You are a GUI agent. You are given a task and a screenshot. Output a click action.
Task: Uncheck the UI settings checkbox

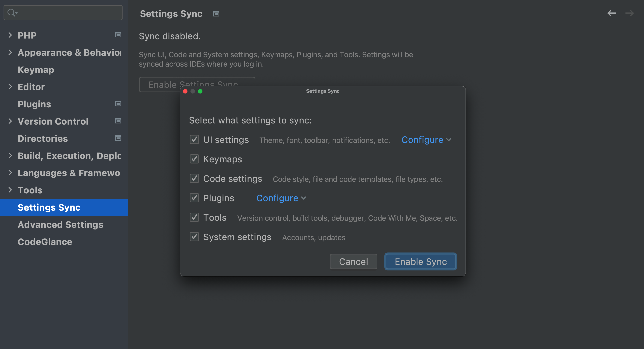[194, 139]
